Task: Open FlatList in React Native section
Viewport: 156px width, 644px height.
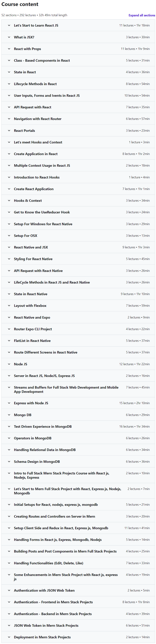Action: [78, 341]
